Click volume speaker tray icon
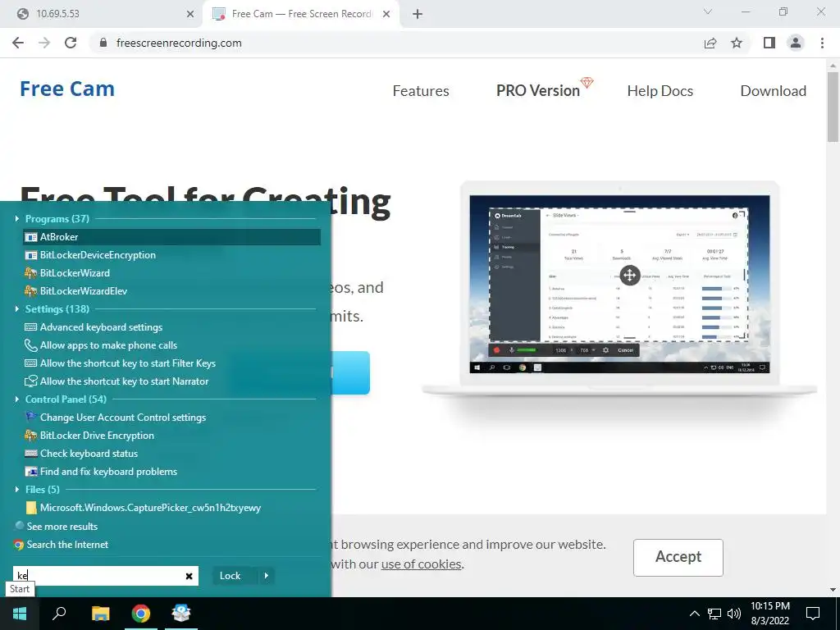The height and width of the screenshot is (630, 840). (x=734, y=614)
